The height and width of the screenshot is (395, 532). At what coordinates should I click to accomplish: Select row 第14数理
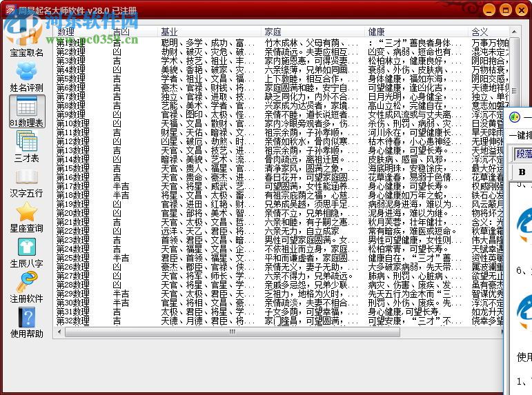(279, 160)
